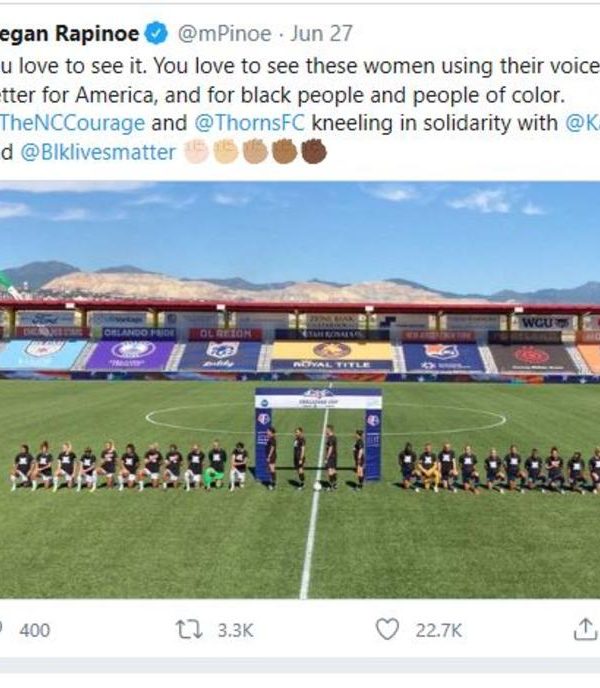
Task: Click the medium-light skin tone fist emoji
Action: 226,151
